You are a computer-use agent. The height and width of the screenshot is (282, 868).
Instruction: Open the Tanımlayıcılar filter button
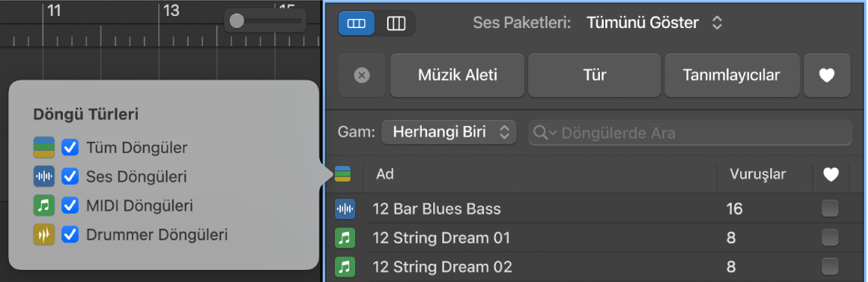point(732,75)
